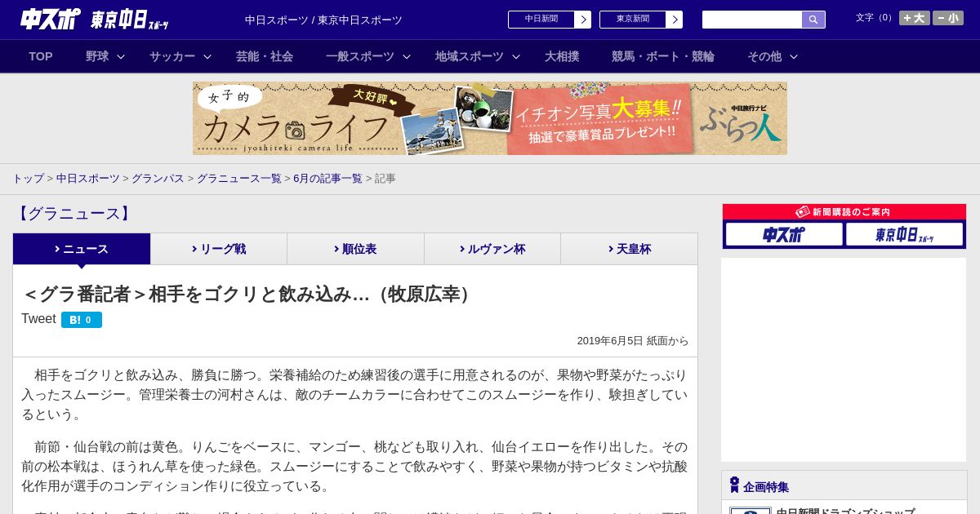980x514 pixels.
Task: Expand 地域スポーツ dropdown chevron
Action: [x=516, y=56]
